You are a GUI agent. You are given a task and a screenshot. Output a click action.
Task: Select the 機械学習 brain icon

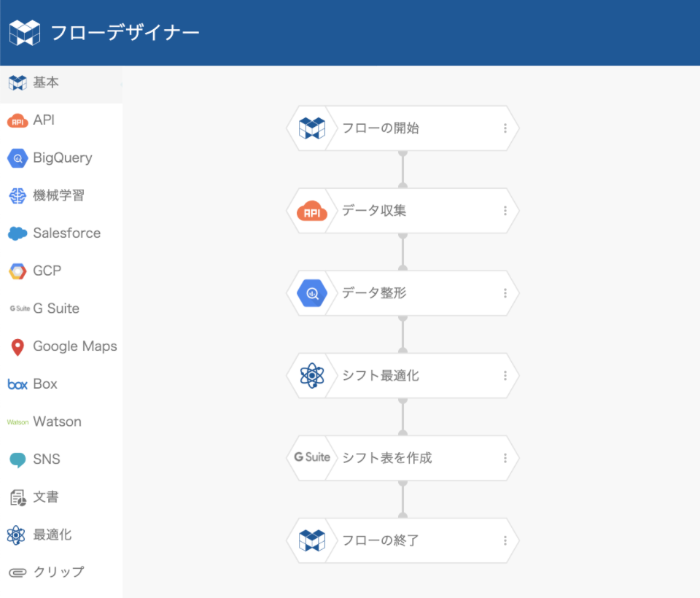coord(17,195)
